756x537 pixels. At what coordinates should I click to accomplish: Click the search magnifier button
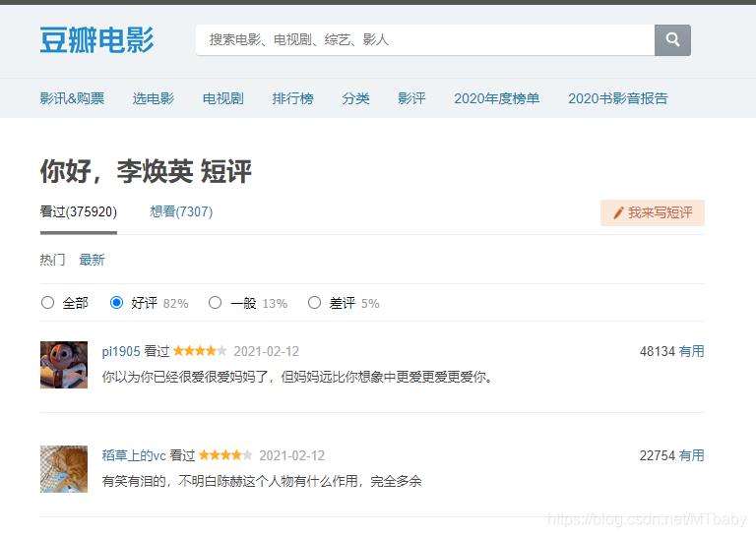coord(672,40)
